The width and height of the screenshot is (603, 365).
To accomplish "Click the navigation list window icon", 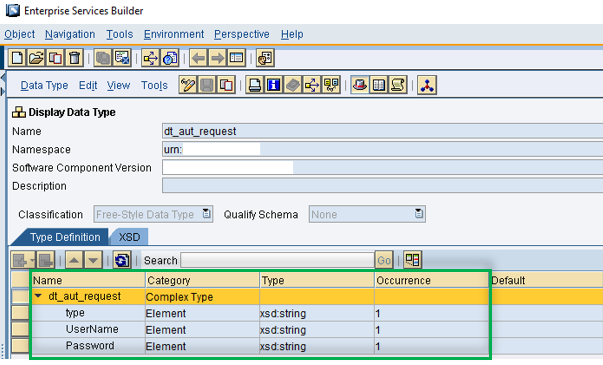I will (236, 58).
